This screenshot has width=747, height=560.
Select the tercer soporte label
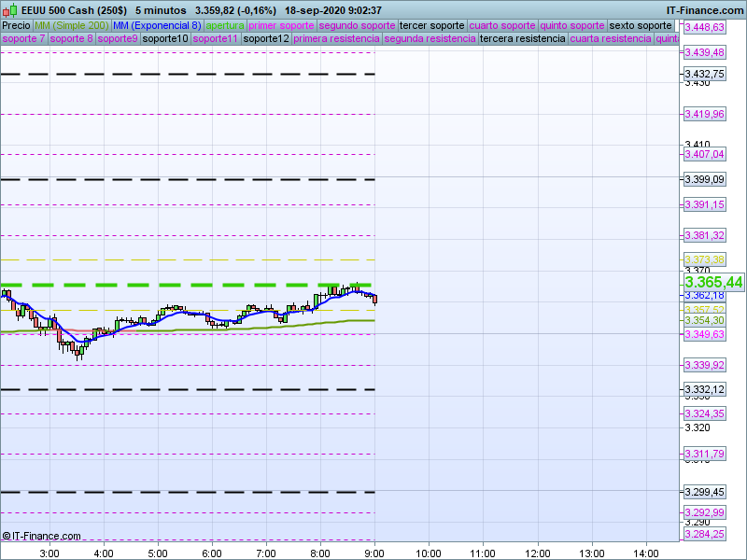431,25
